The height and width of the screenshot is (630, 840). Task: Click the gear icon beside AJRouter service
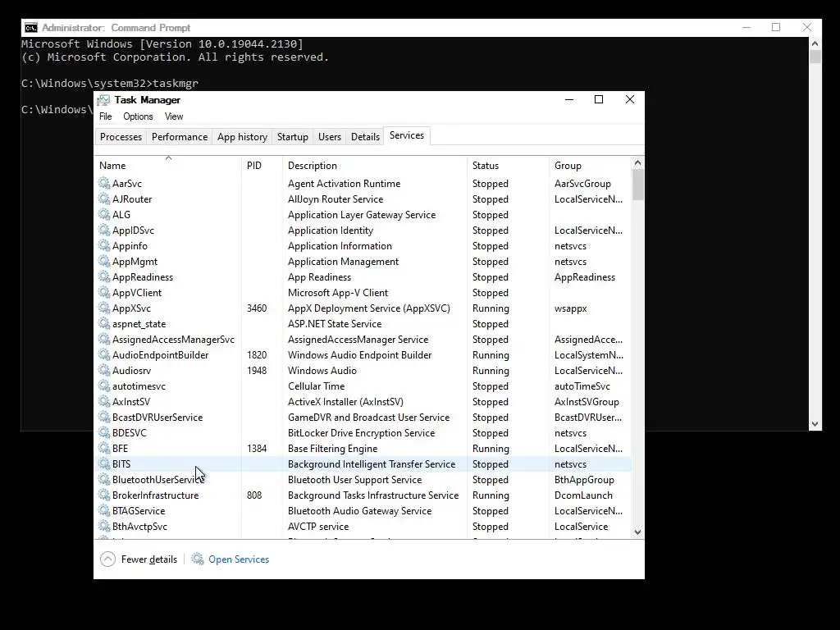104,199
